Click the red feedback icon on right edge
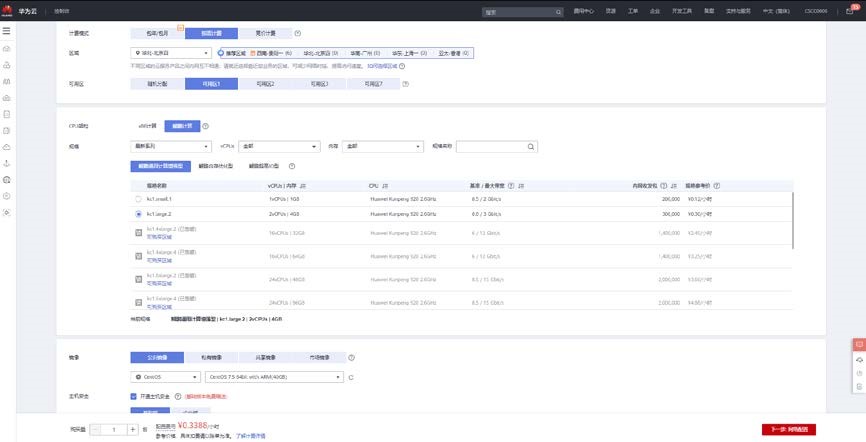The width and height of the screenshot is (866, 442). 859,344
